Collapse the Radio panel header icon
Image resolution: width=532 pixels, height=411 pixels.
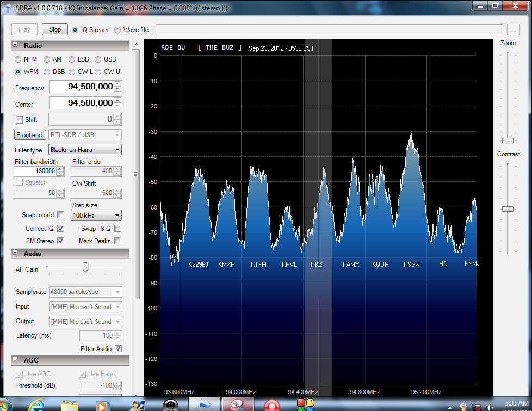coord(15,45)
